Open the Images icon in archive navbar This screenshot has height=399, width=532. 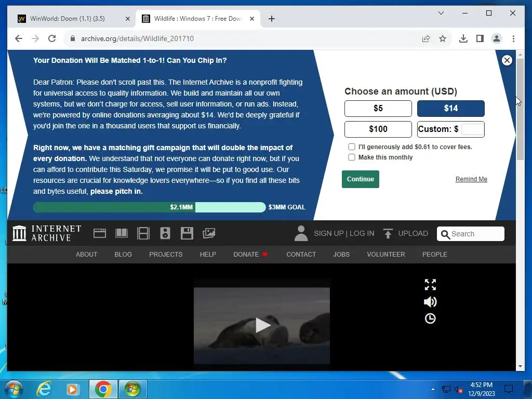pos(209,233)
